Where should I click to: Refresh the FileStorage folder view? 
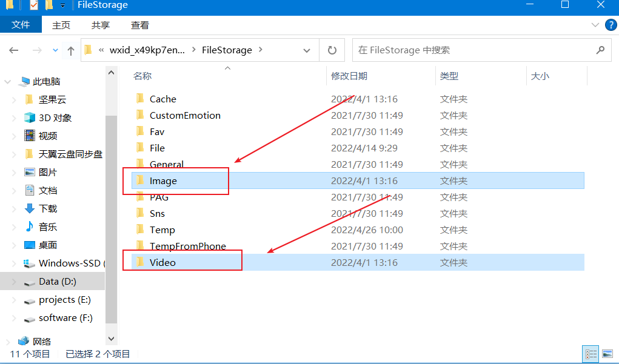[x=332, y=50]
